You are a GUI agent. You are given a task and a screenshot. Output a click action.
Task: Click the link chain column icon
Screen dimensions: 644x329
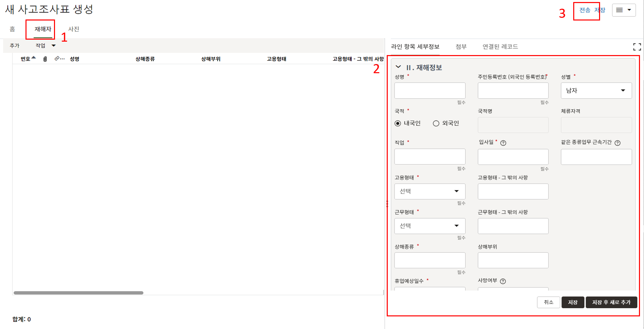57,59
